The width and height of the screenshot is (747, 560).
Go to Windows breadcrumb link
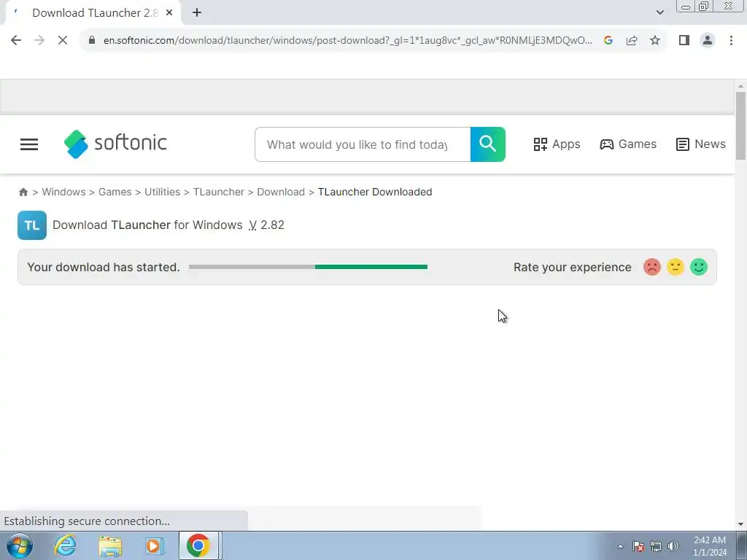pos(63,192)
